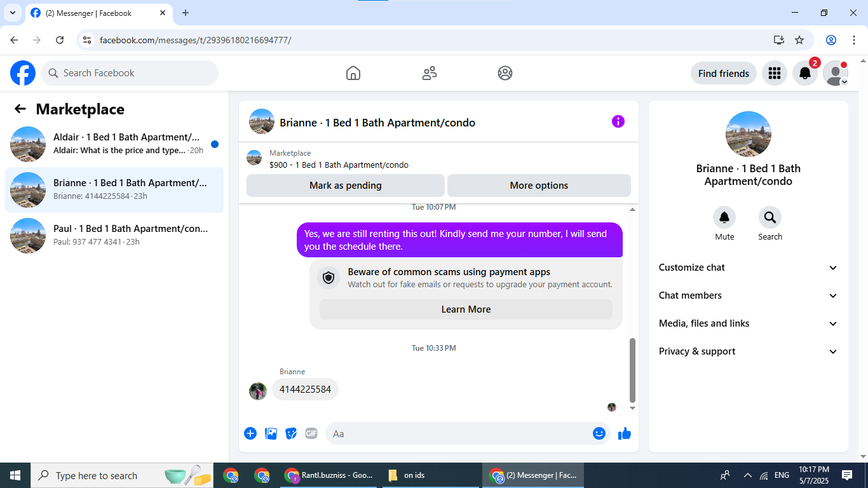Screen dimensions: 868x488
Task: Click More options button
Action: tap(539, 186)
